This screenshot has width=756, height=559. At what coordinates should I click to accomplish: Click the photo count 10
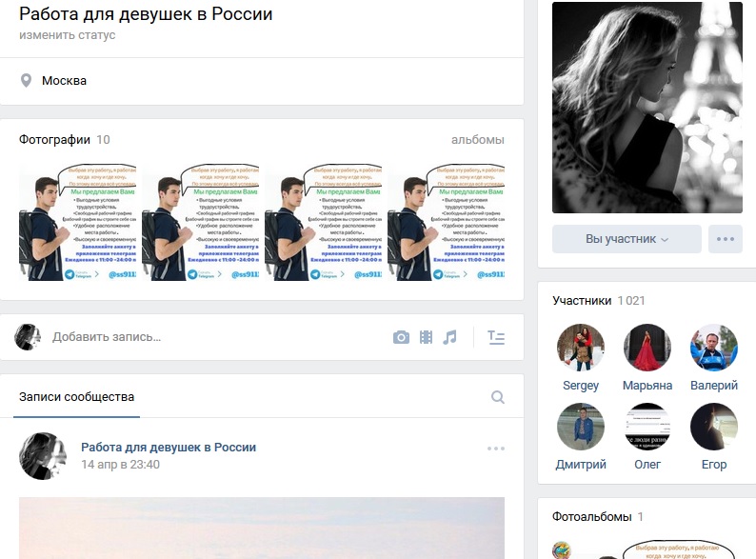(x=103, y=140)
